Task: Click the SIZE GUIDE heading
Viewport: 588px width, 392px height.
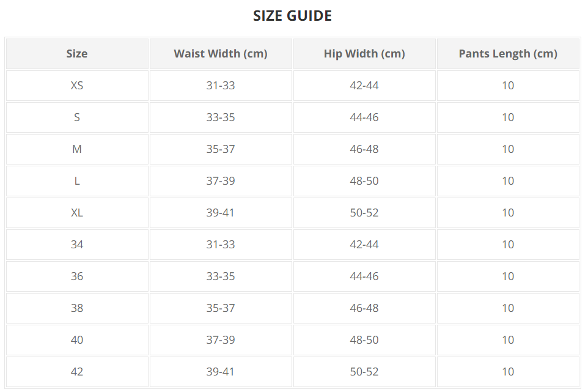Action: point(292,16)
